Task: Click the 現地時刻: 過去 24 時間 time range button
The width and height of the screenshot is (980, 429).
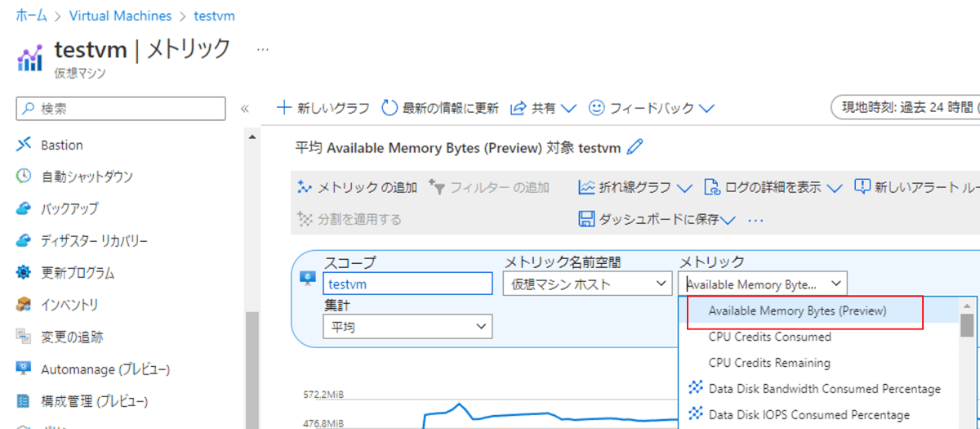Action: [x=905, y=108]
